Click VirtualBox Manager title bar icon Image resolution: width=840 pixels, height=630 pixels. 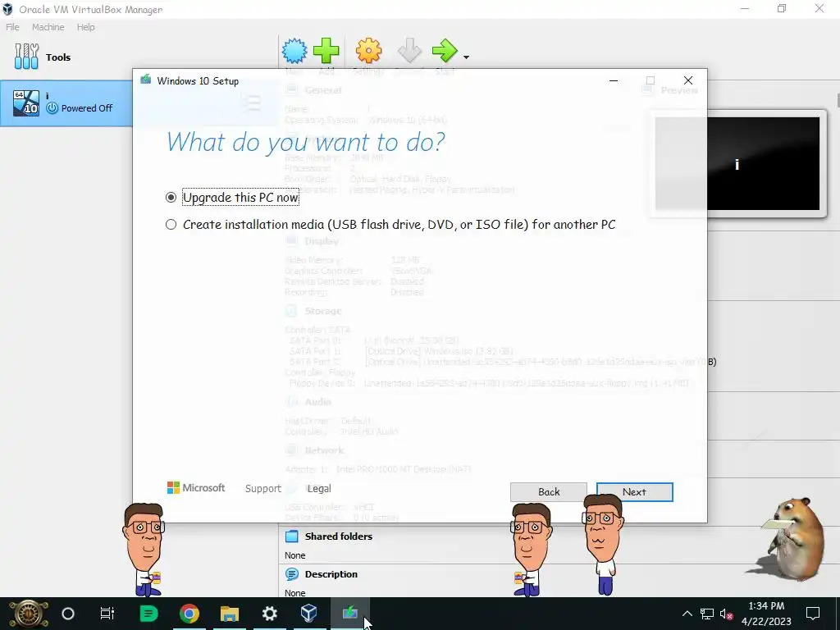[x=7, y=9]
